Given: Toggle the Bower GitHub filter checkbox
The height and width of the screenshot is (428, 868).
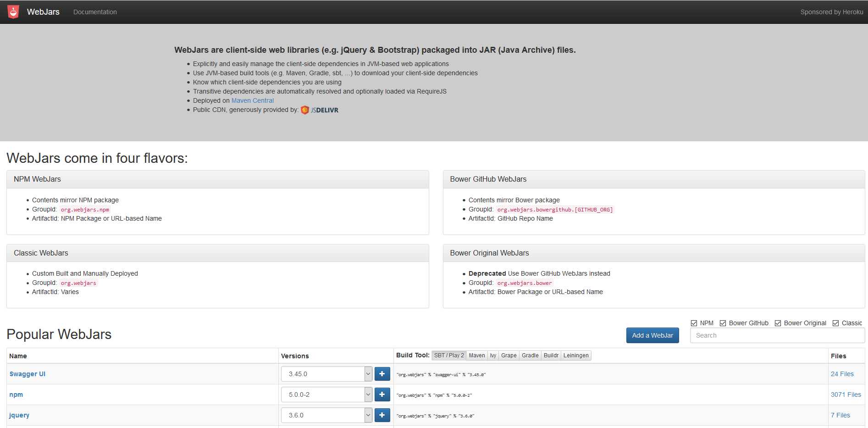Looking at the screenshot, I should (x=723, y=323).
